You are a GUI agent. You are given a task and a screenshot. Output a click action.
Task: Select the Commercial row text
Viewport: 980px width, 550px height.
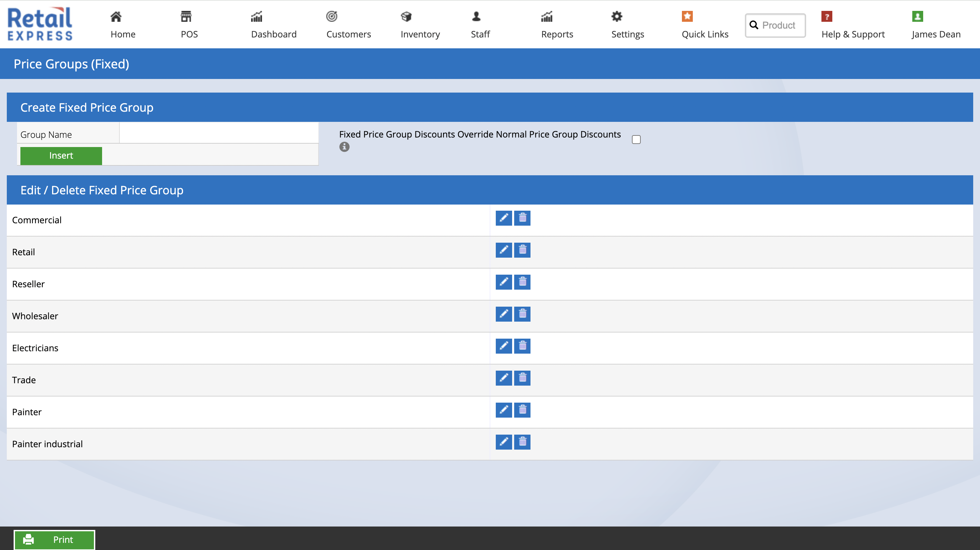click(x=36, y=220)
